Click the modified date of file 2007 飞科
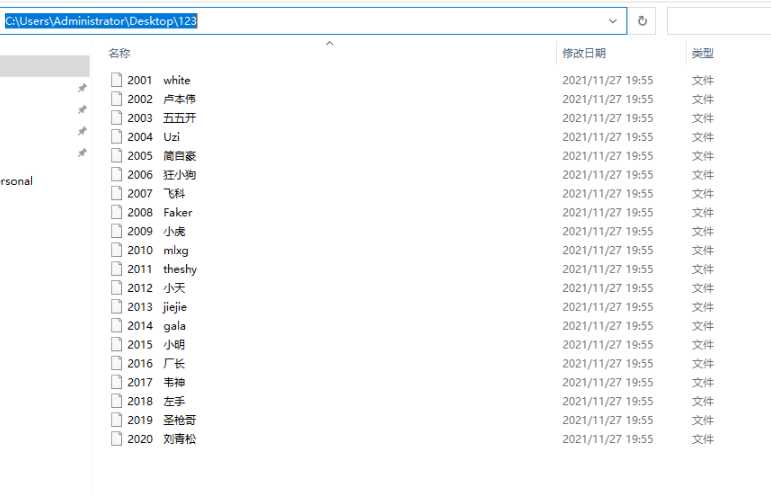 click(608, 193)
